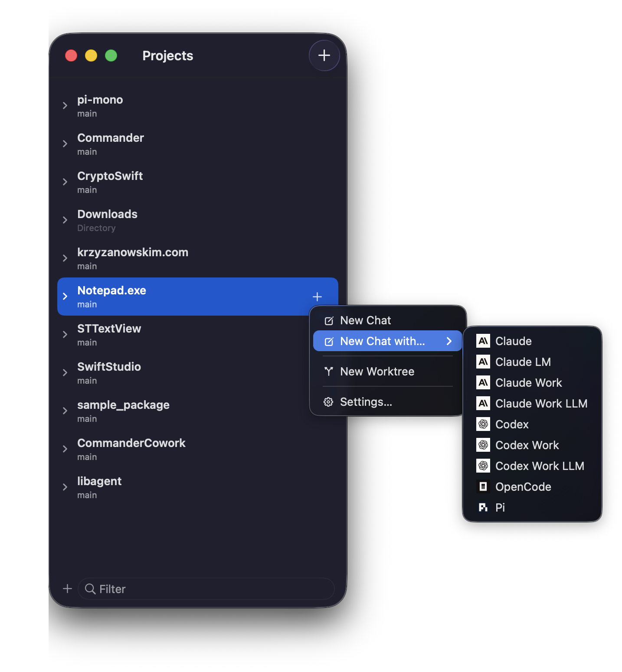Image resolution: width=622 pixels, height=672 pixels.
Task: Click the plus button in the title bar
Action: [x=324, y=55]
